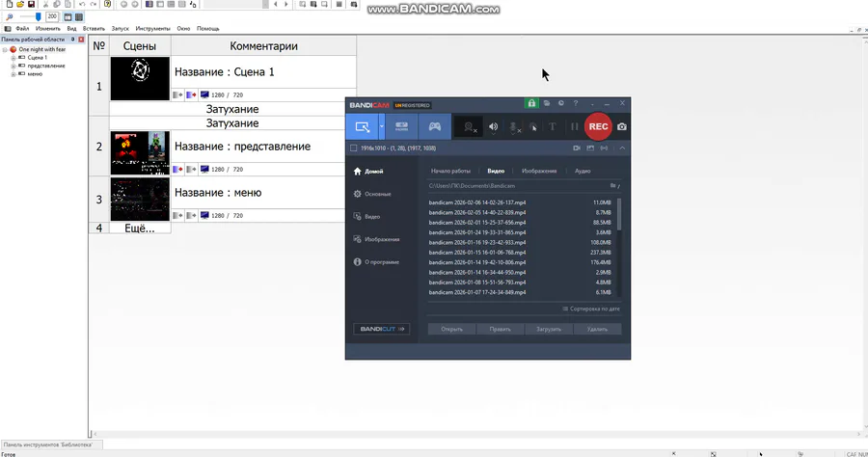Select Bandicam game recording mode gamepad icon

pyautogui.click(x=435, y=126)
